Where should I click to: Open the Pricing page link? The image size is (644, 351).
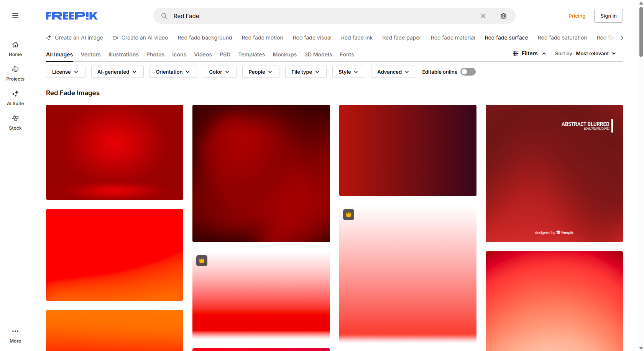577,16
